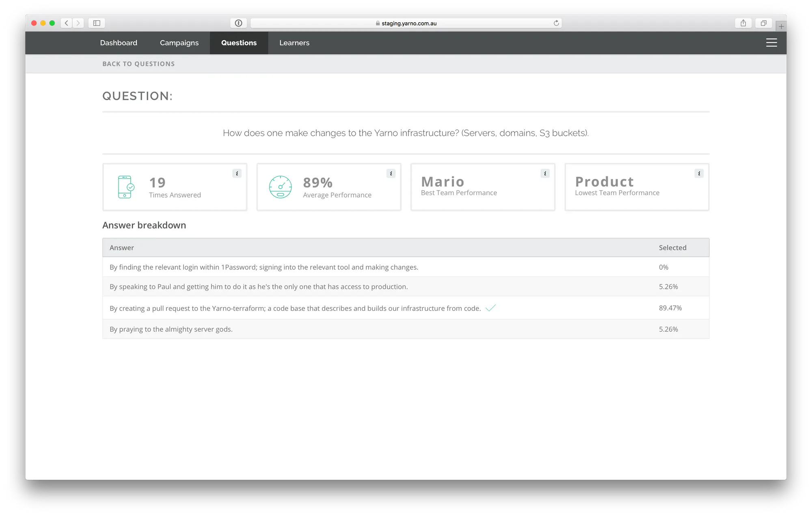Click info icon on Times Answered card

click(237, 173)
